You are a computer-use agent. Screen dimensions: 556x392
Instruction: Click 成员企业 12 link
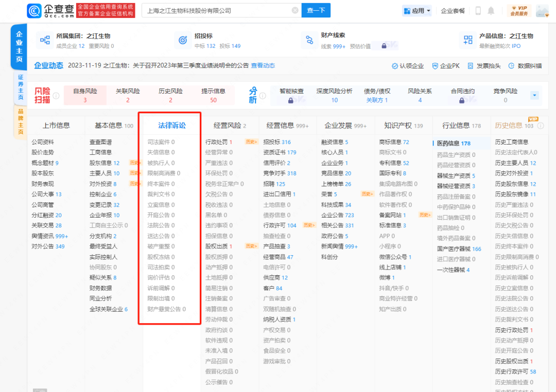(71, 46)
